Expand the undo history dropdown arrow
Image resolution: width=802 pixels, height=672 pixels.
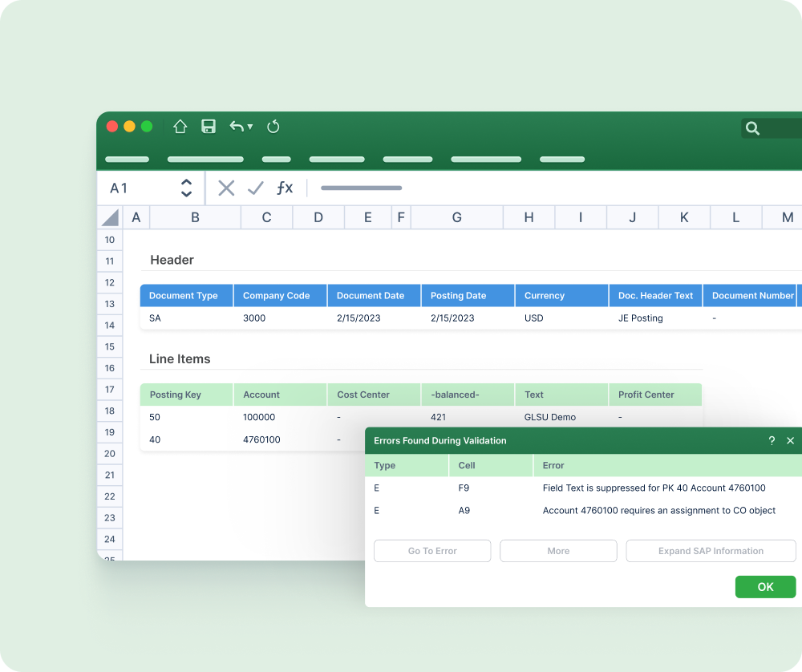pos(250,127)
